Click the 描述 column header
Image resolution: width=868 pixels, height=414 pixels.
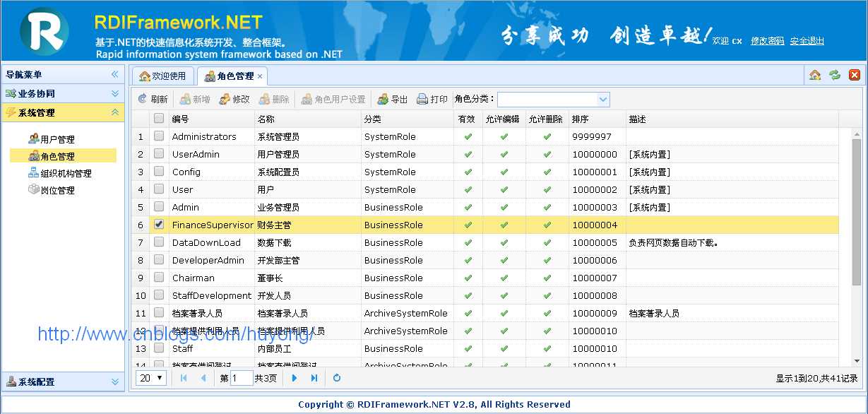point(732,119)
